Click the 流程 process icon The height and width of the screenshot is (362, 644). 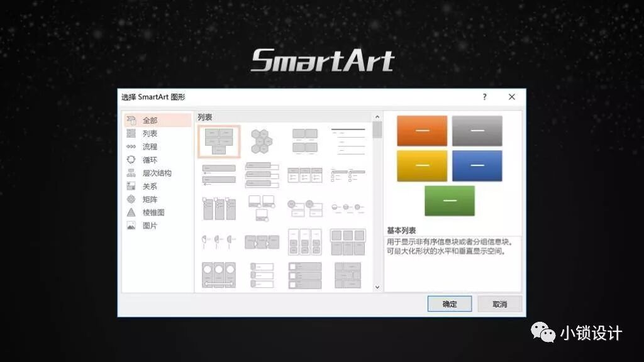pos(131,146)
